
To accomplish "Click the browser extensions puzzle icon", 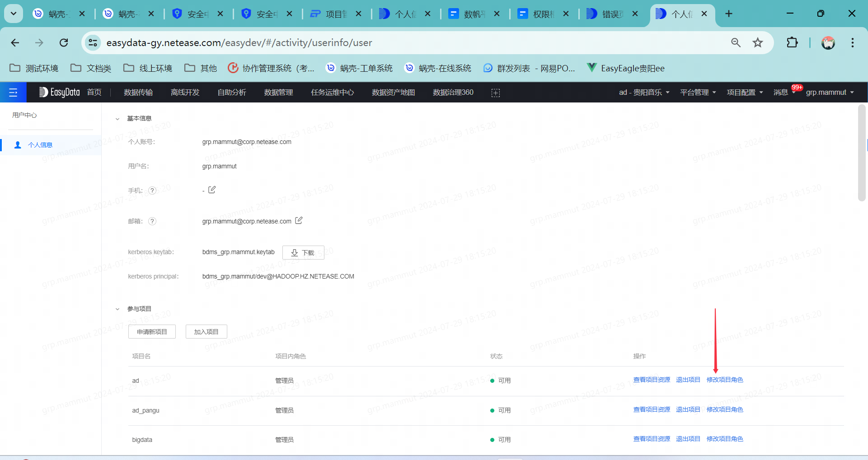I will 792,42.
